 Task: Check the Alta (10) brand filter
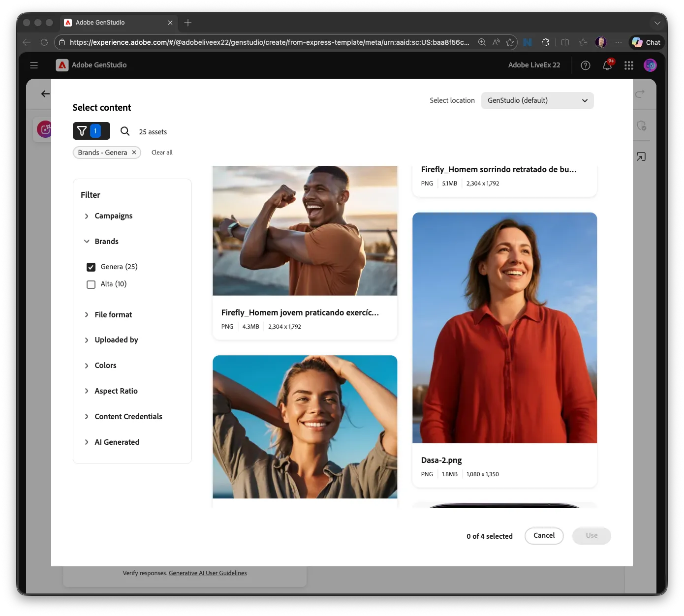[x=91, y=284]
